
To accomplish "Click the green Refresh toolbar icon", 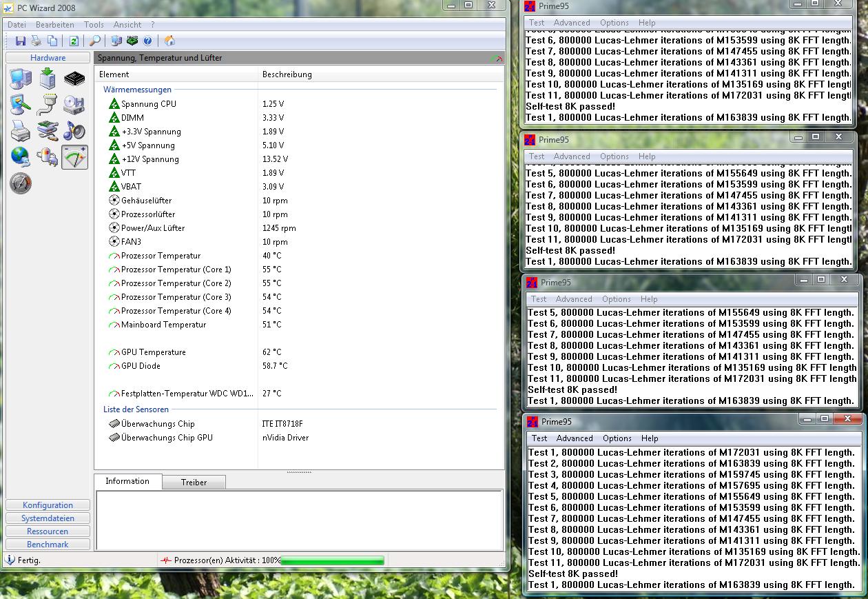I will click(x=74, y=41).
